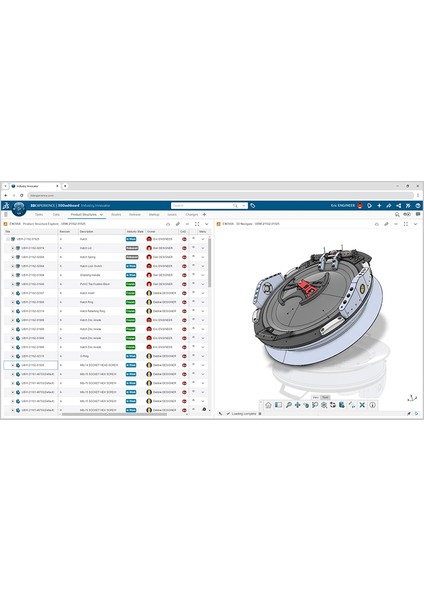Screen dimensions: 424x600
Task: Click the information icon in 3D toolbar
Action: tap(372, 405)
